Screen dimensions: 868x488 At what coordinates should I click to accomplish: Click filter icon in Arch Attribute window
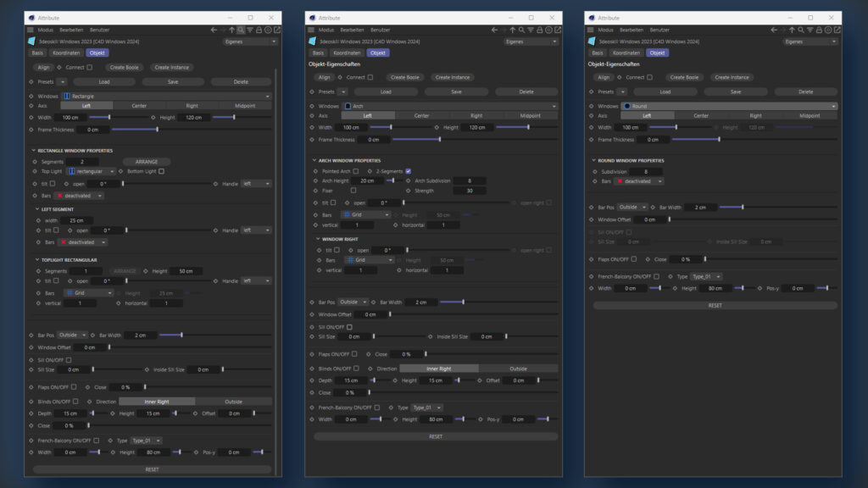tap(531, 30)
